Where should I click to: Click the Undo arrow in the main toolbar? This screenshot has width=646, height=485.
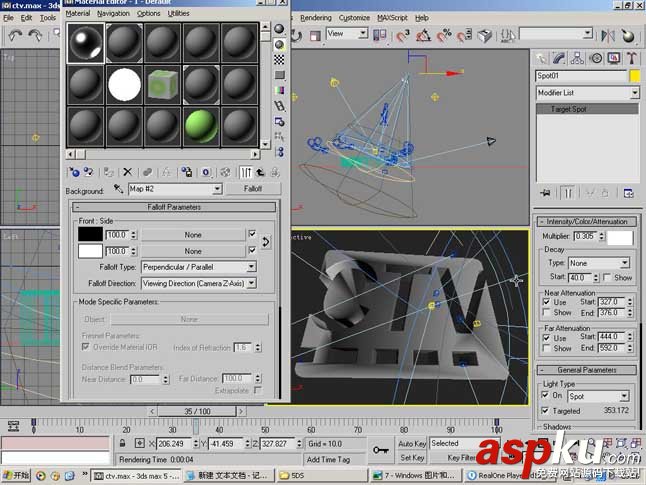click(15, 36)
